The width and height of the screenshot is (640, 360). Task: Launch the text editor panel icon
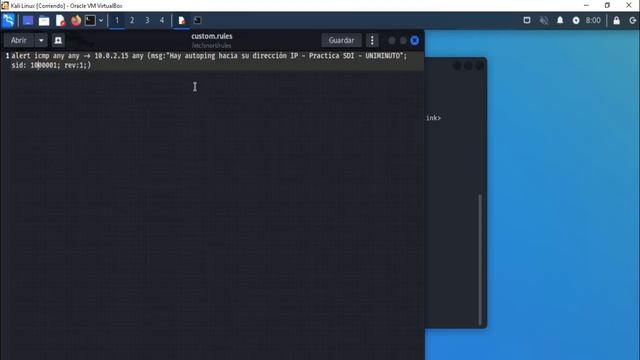tap(60, 20)
